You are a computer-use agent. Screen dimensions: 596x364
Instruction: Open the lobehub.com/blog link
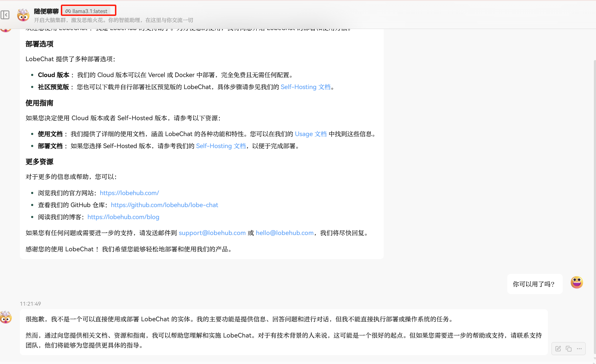(x=123, y=217)
